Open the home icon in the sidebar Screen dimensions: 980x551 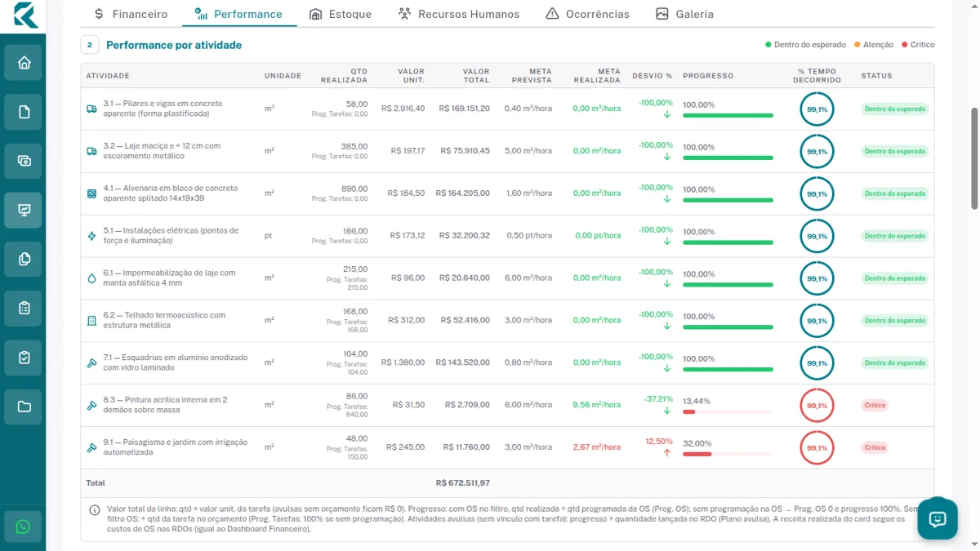(x=23, y=63)
